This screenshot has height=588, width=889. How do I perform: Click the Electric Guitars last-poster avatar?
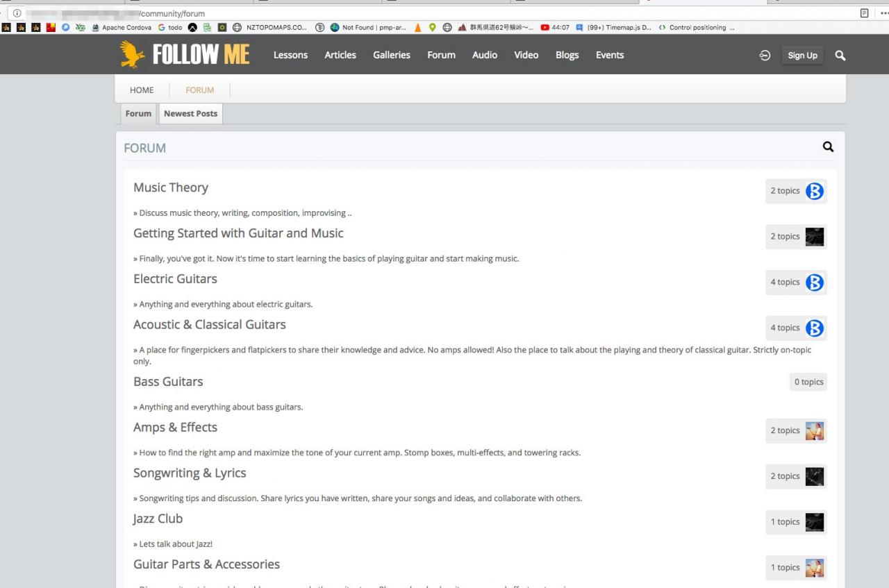(815, 283)
